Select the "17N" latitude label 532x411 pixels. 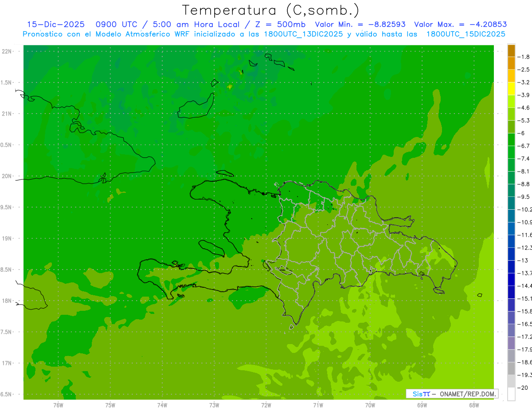pyautogui.click(x=8, y=363)
